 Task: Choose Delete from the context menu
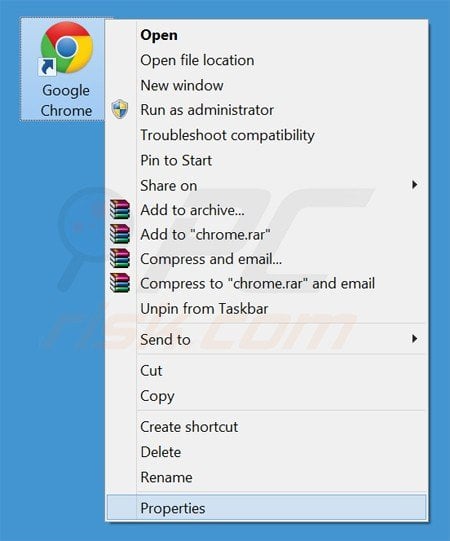point(266,452)
